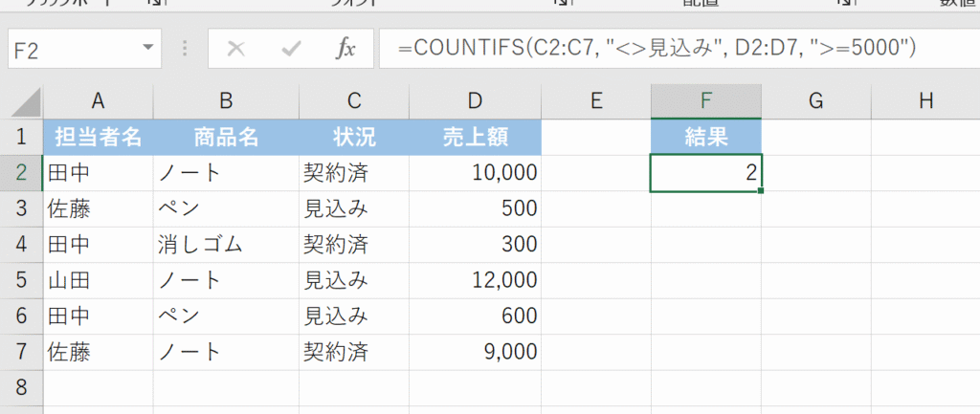The height and width of the screenshot is (414, 980).
Task: Select row 2 header
Action: click(21, 173)
